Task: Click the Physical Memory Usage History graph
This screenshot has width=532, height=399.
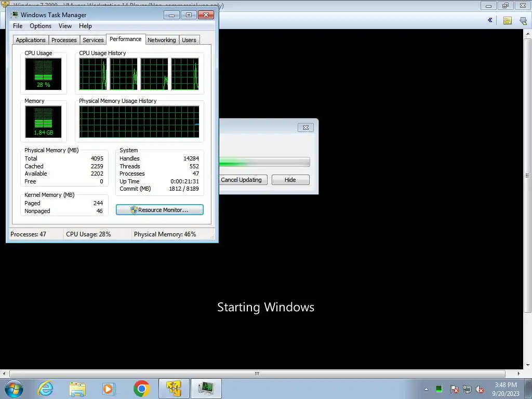Action: click(x=139, y=122)
